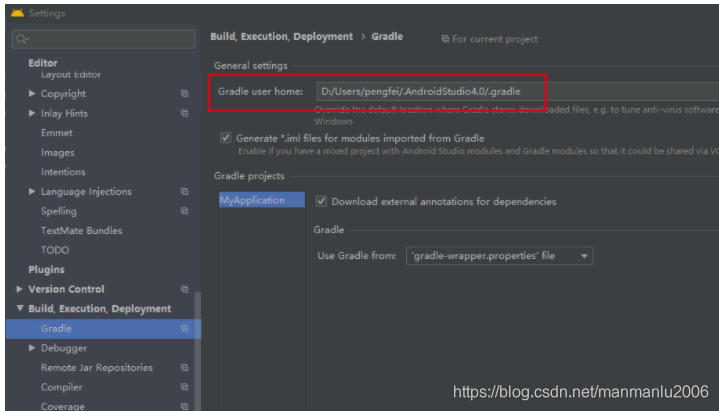The width and height of the screenshot is (719, 411).
Task: Focus the settings search field
Action: 104,39
